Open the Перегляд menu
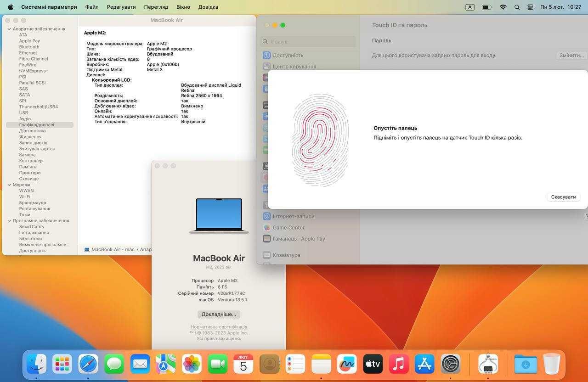 (x=156, y=7)
